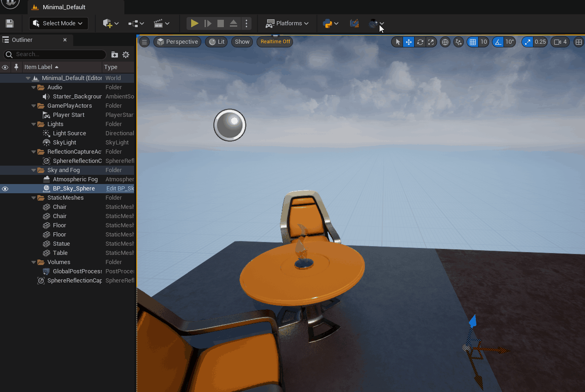Click the Edit BP_Sky_Sphere link
The width and height of the screenshot is (585, 392).
(x=120, y=189)
